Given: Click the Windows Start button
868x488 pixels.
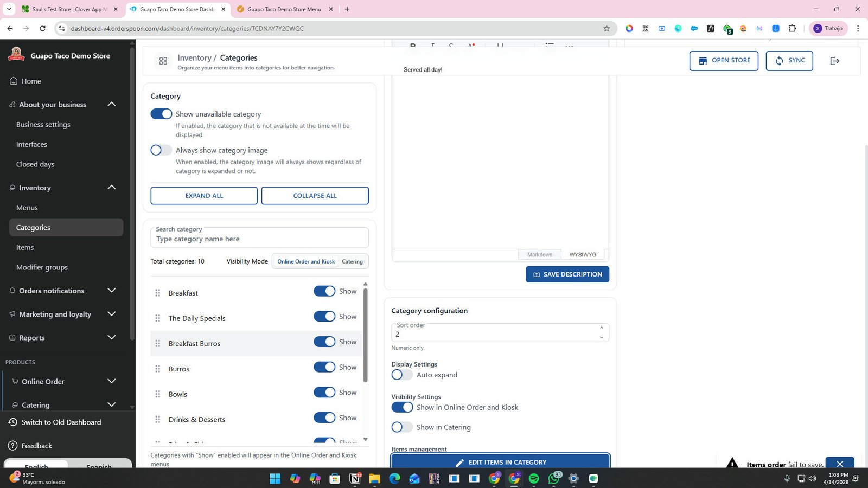Looking at the screenshot, I should point(275,478).
